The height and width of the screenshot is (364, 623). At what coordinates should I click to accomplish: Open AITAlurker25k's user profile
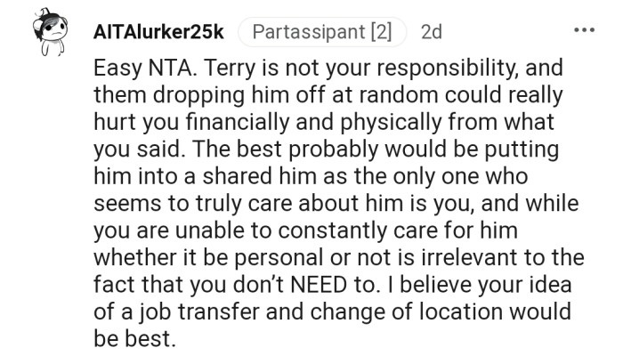click(x=158, y=33)
